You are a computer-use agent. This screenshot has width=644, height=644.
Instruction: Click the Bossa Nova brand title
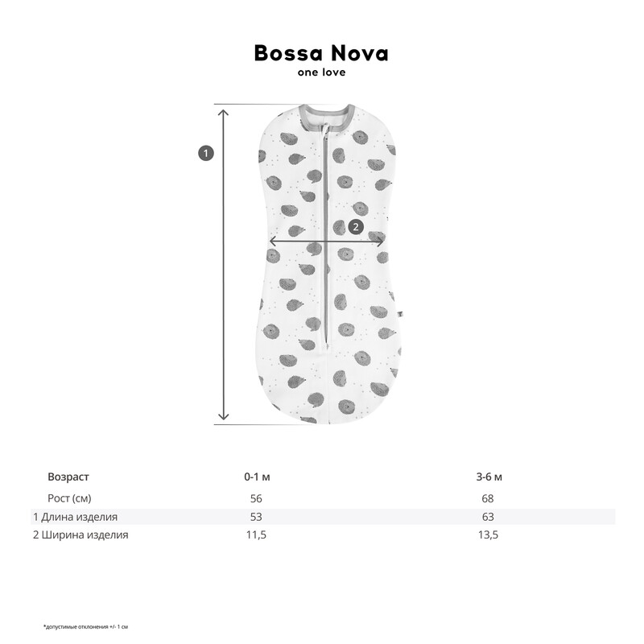tap(321, 53)
